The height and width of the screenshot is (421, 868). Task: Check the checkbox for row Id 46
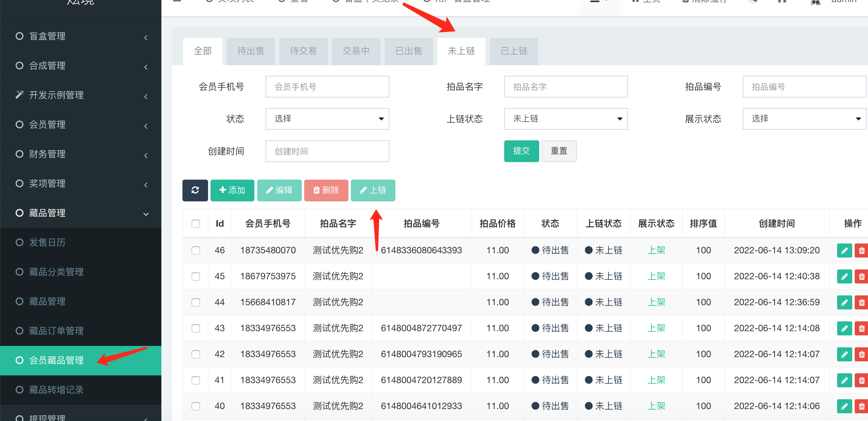click(x=196, y=250)
